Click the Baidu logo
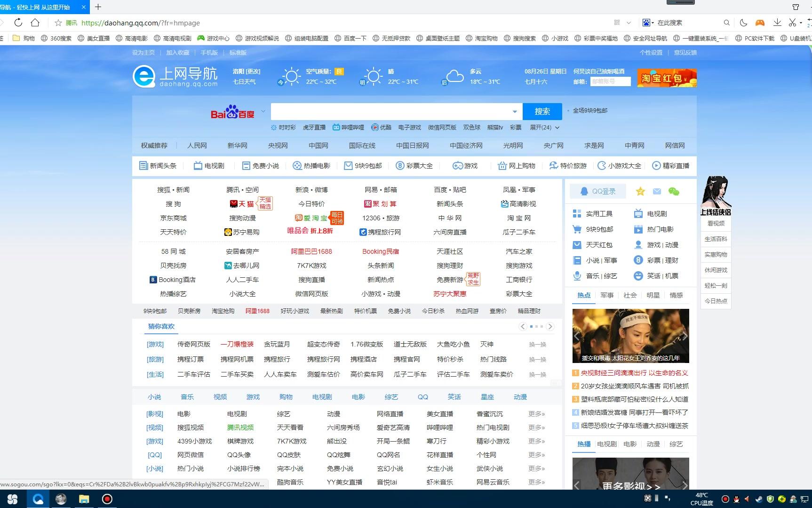 pos(232,112)
